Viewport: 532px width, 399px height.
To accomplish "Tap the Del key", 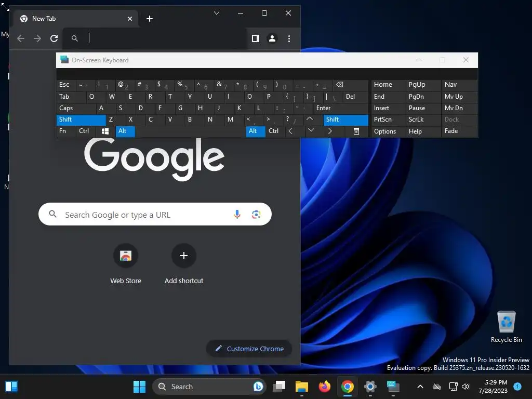I will pos(355,97).
